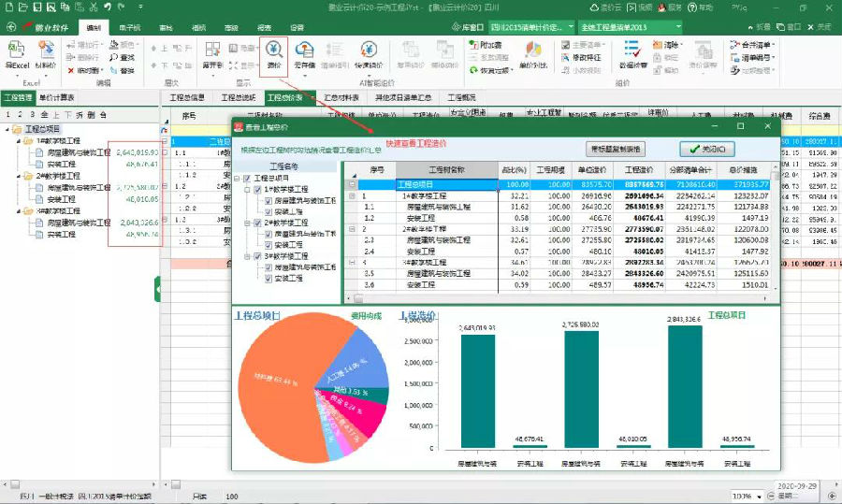
Task: Toggle the 3#教学楼工程 checkbox in dialog
Action: click(257, 256)
